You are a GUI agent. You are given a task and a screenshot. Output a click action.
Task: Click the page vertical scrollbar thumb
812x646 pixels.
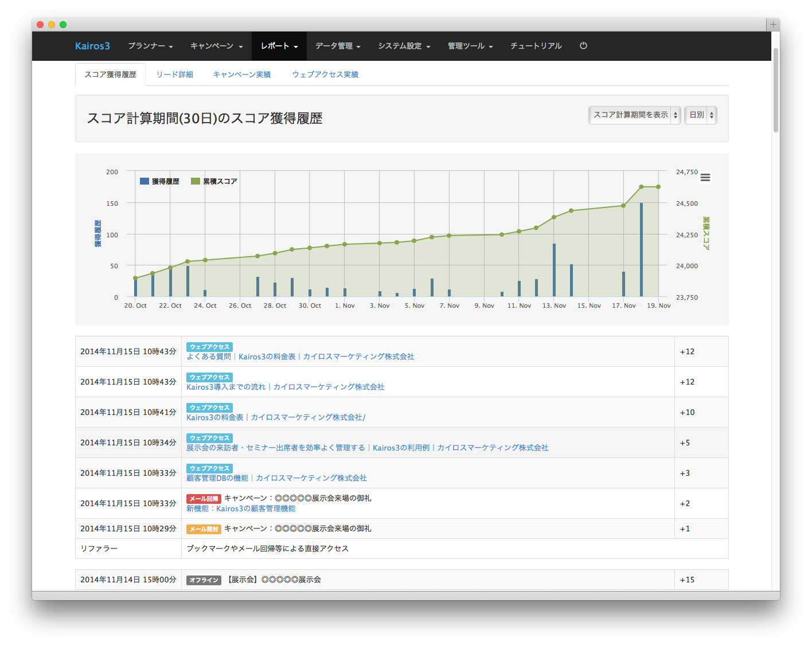[x=776, y=90]
